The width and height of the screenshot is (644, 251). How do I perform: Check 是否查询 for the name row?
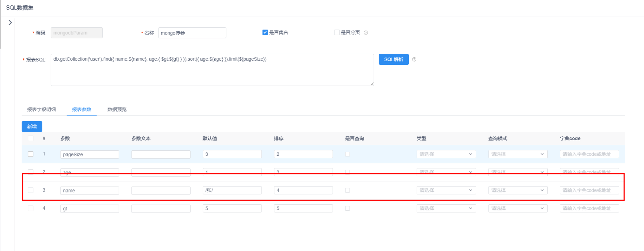(x=347, y=190)
